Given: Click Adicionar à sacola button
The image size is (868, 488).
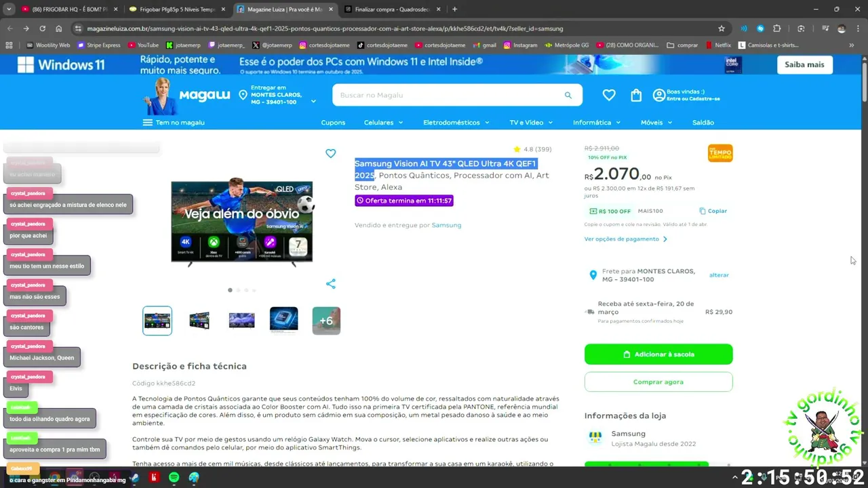Looking at the screenshot, I should coord(658,354).
